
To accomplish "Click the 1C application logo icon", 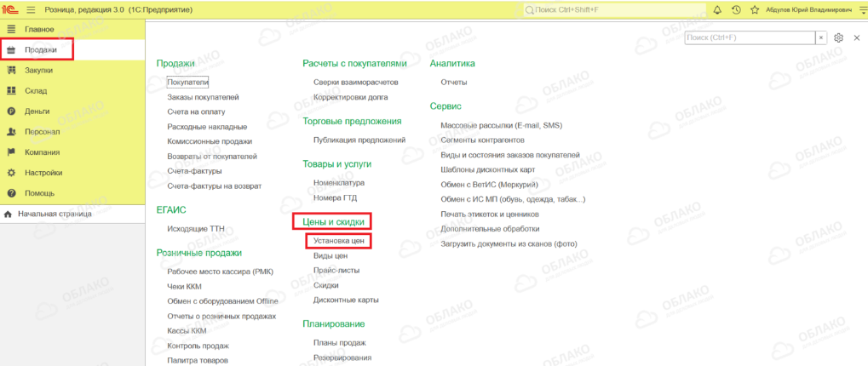I will coord(11,10).
